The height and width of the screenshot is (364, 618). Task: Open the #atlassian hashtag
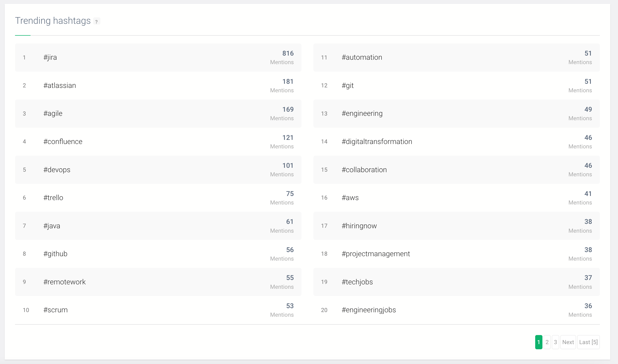[60, 86]
